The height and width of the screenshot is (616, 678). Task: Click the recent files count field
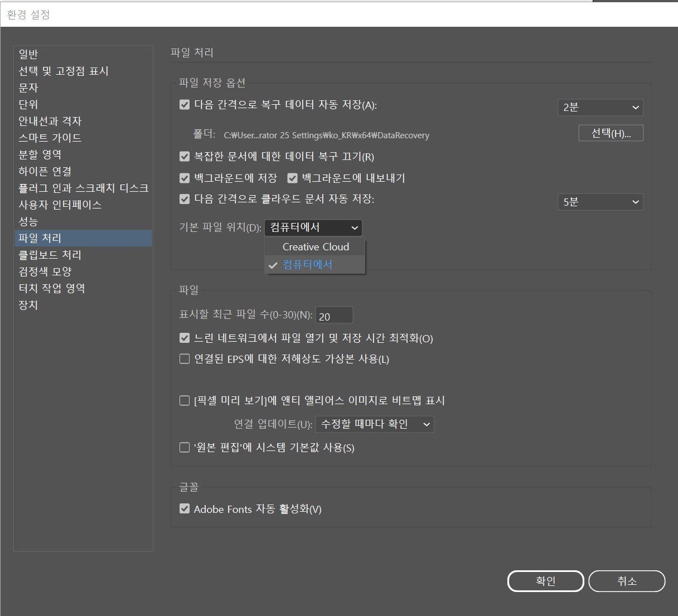[x=334, y=316]
